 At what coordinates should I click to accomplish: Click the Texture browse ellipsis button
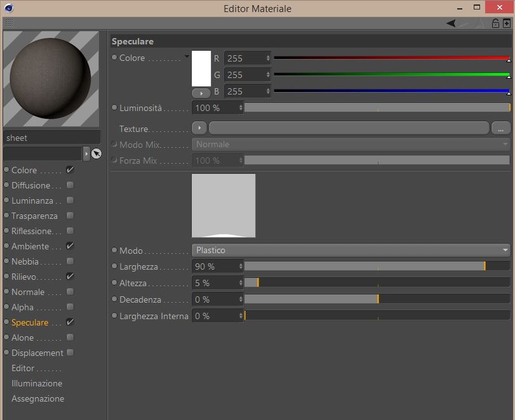(x=500, y=129)
